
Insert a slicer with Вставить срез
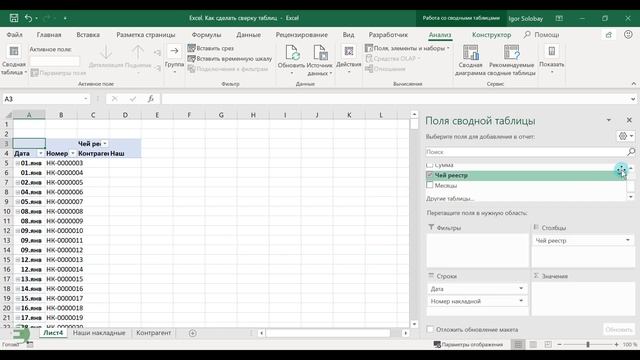pyautogui.click(x=211, y=48)
